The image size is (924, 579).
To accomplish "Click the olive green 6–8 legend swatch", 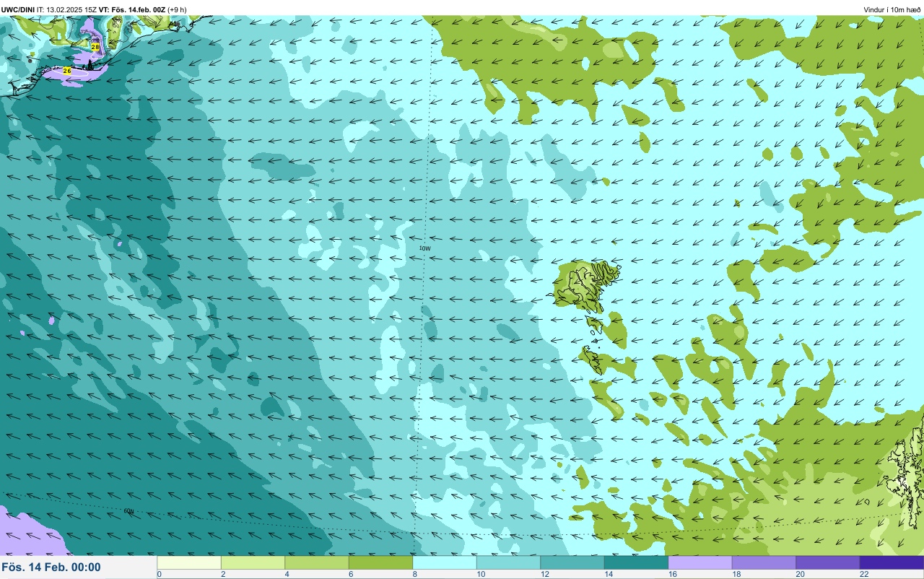I will coord(380,562).
